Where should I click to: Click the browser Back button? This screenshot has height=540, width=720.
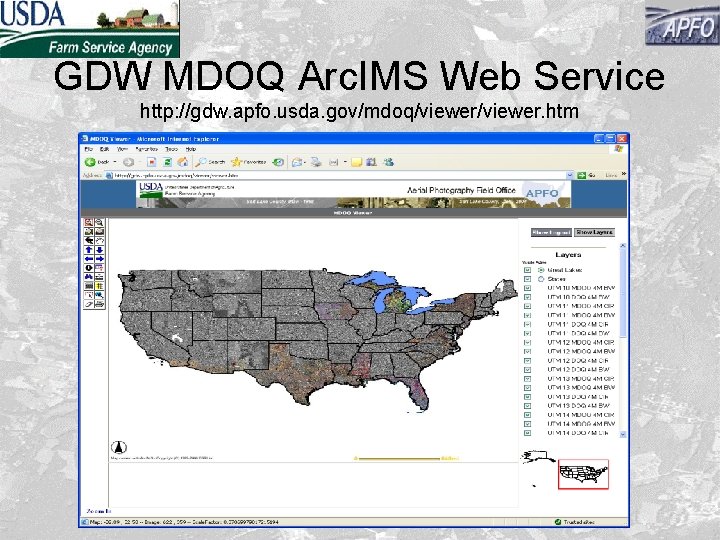[97, 162]
